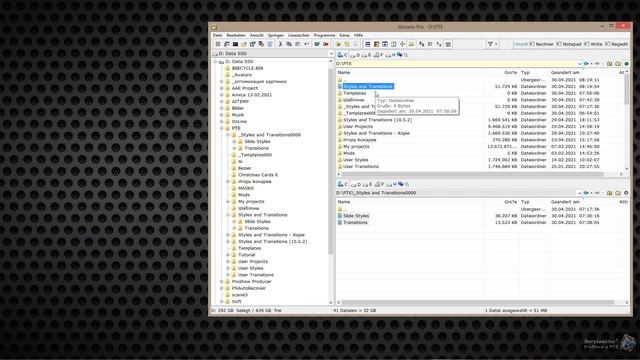Viewport: 640px width, 360px height.
Task: Select MASKS folder in the tree
Action: pyautogui.click(x=246, y=188)
